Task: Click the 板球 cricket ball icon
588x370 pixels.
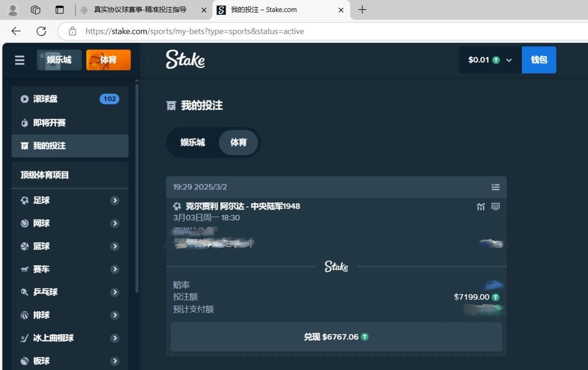Action: [24, 361]
